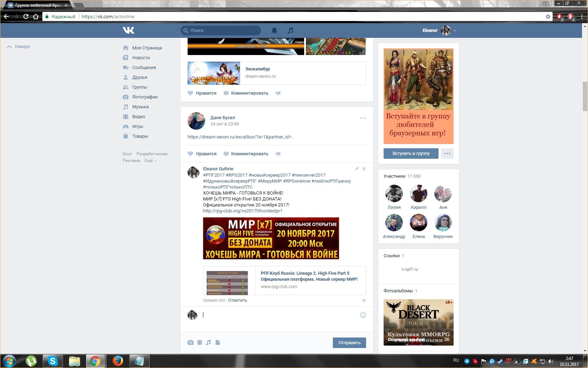Open the Экскалибур dream-xenon.ru link card

click(276, 73)
